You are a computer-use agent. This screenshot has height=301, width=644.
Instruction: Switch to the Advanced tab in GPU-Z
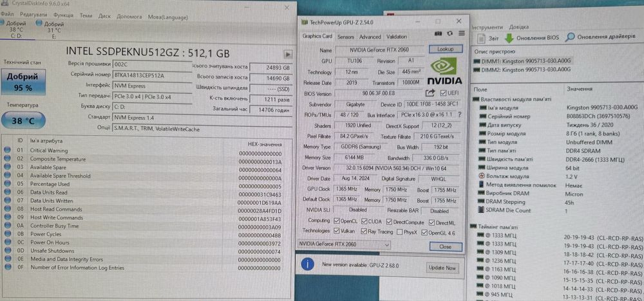[370, 37]
